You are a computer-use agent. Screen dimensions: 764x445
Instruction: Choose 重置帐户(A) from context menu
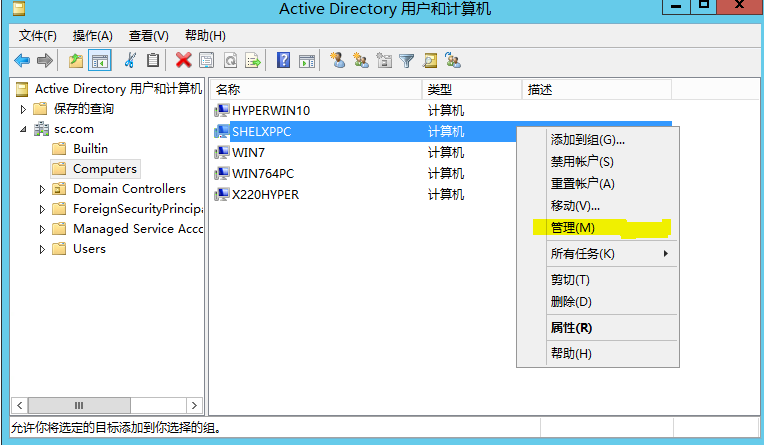tap(598, 184)
